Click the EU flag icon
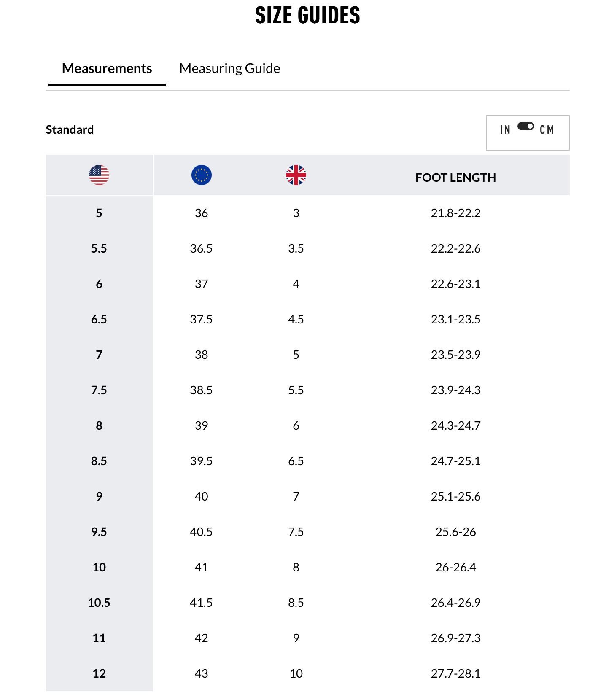 (202, 175)
